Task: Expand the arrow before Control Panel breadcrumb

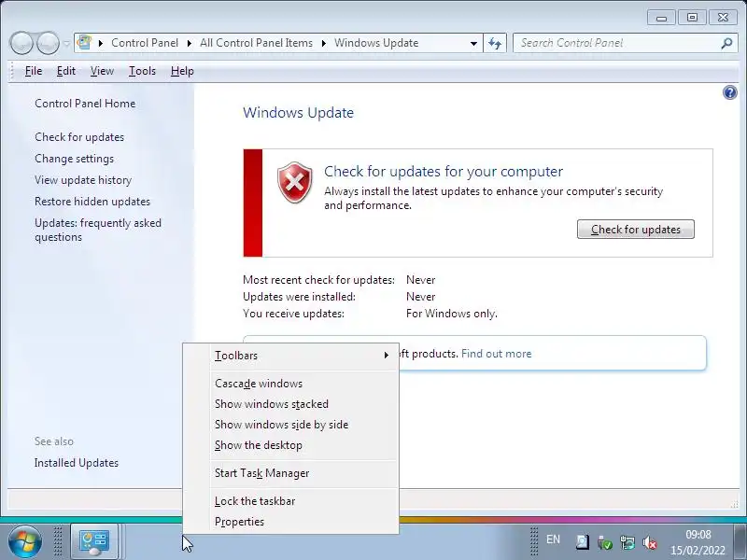Action: point(101,43)
